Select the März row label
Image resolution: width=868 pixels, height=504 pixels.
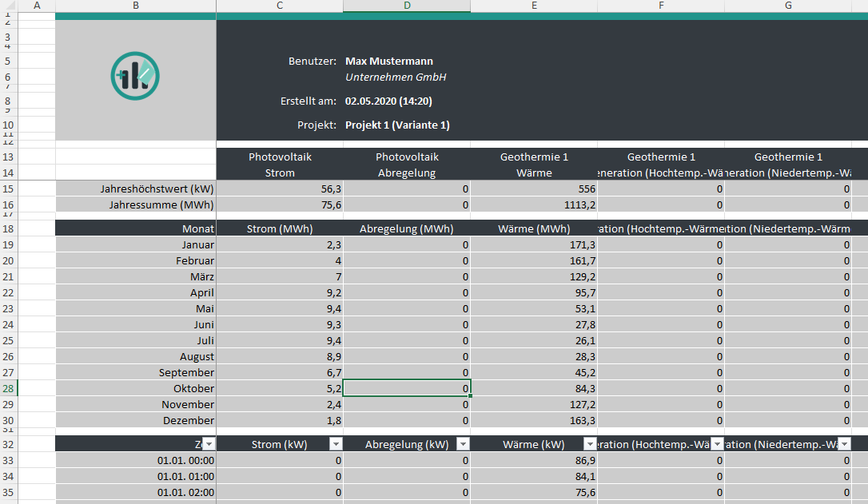tap(136, 276)
